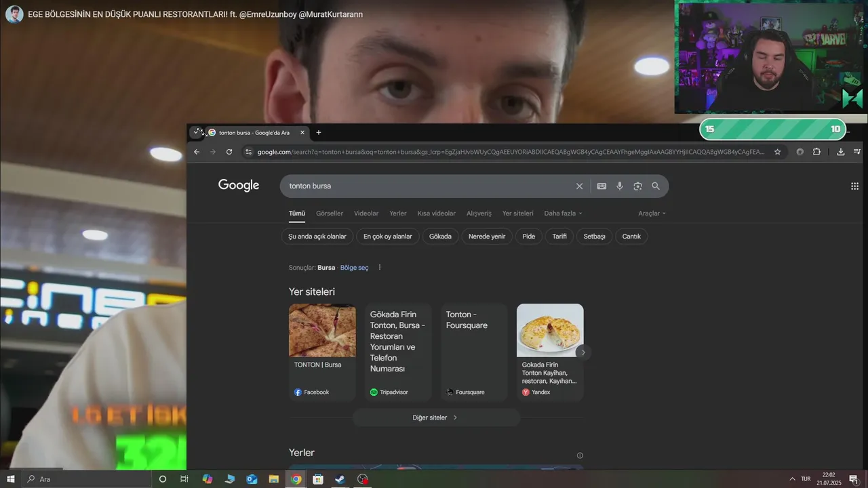The image size is (868, 488).
Task: Search by image with Lens icon
Action: (x=637, y=186)
